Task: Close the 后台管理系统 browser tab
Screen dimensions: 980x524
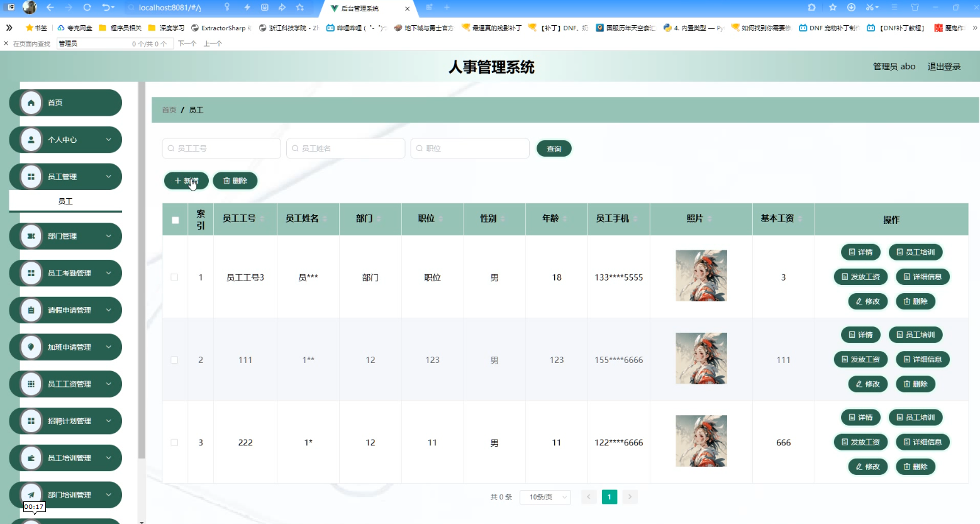Action: click(x=407, y=8)
